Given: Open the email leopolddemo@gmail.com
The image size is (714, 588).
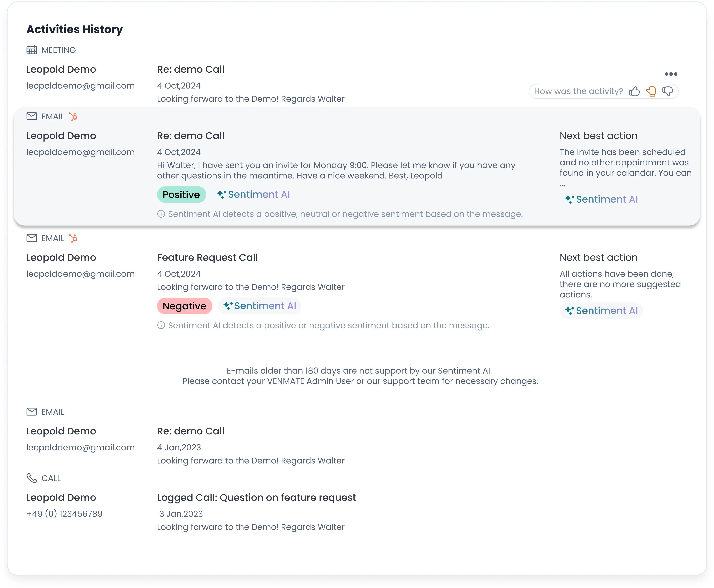Looking at the screenshot, I should 81,152.
